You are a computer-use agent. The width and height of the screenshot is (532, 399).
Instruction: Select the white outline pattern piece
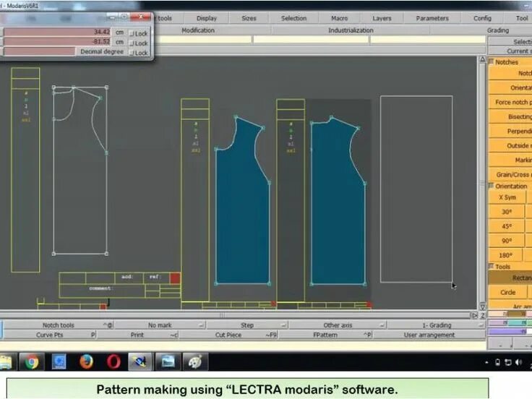(x=80, y=170)
